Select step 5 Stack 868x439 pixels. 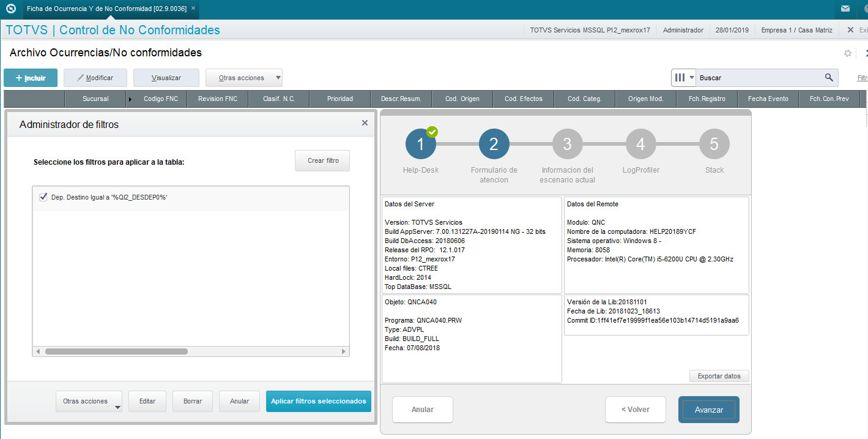pyautogui.click(x=714, y=144)
